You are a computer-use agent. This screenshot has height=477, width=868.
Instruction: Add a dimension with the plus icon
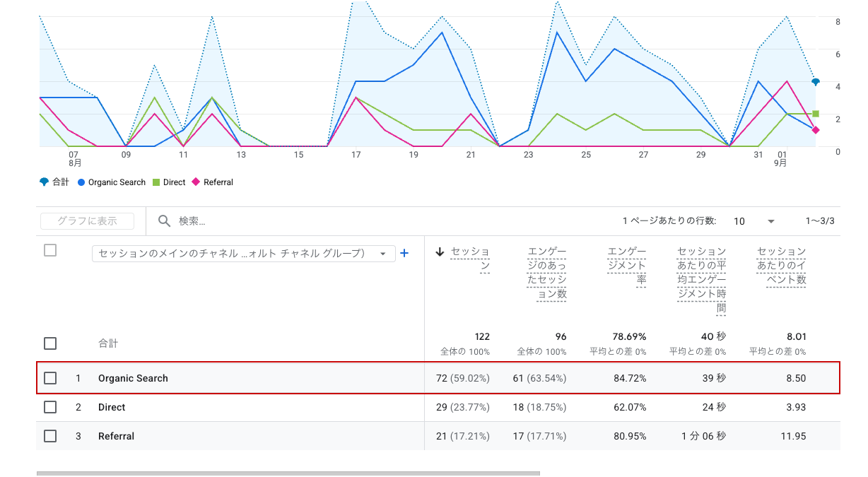[x=404, y=253]
